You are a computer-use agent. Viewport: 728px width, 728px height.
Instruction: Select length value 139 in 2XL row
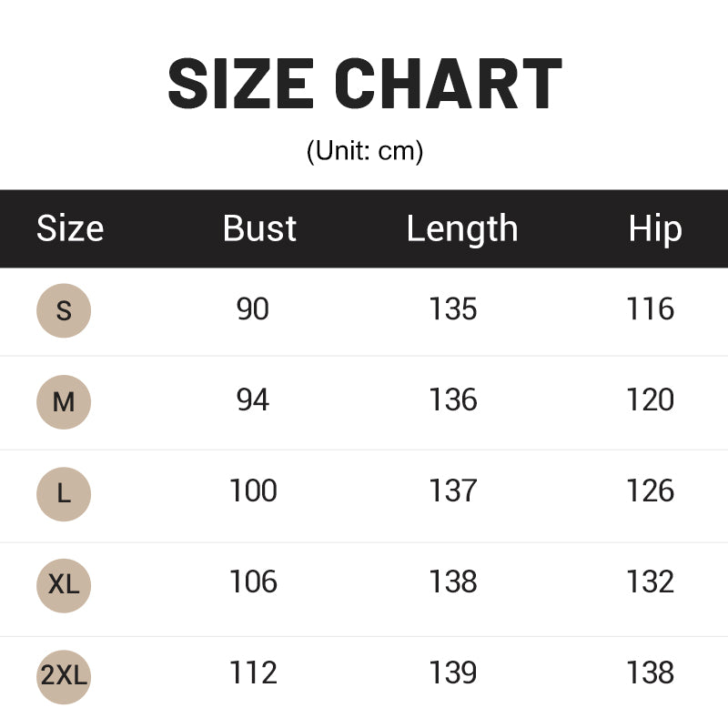(453, 673)
